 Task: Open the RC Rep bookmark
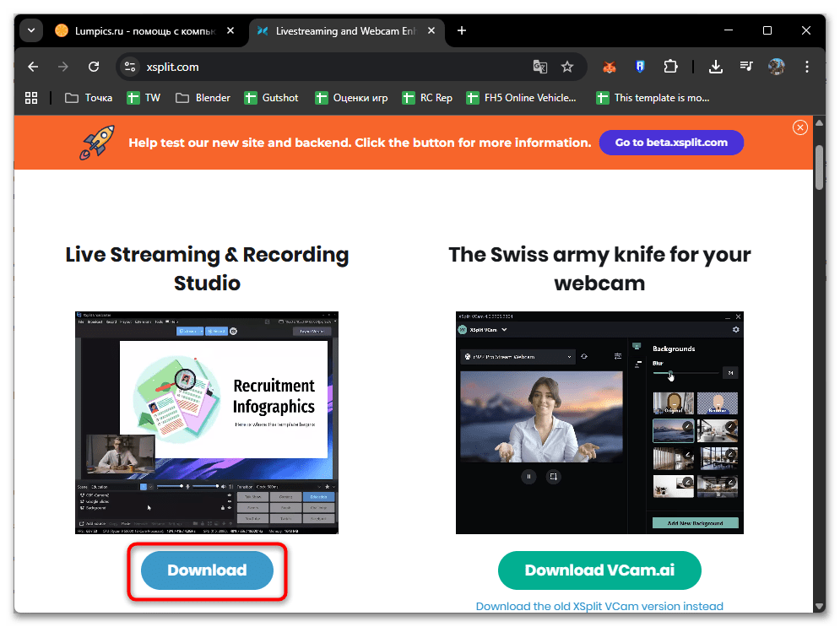pos(427,97)
